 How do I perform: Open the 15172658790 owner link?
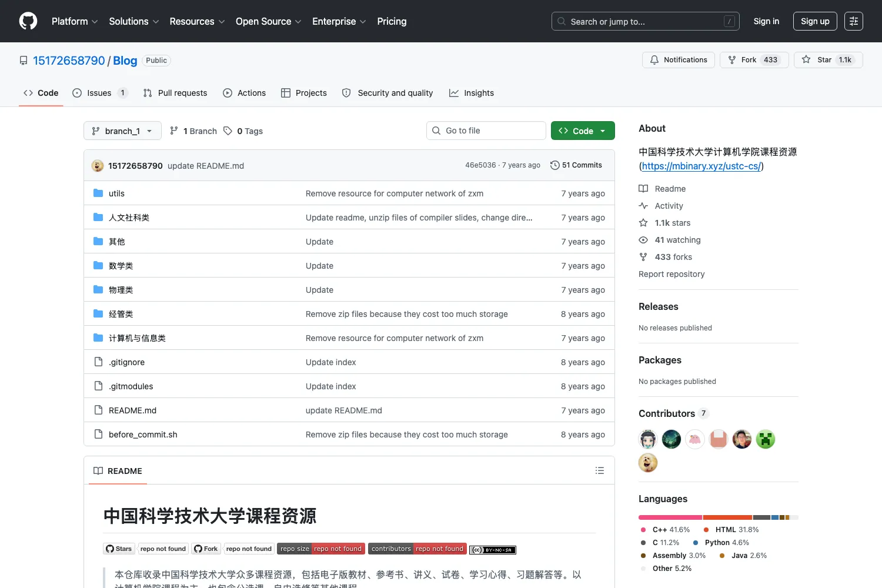pos(69,61)
